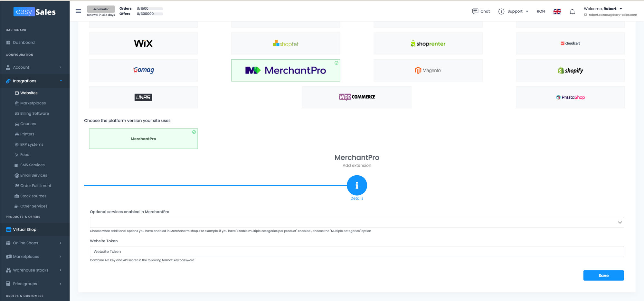Click the Account person icon
The width and height of the screenshot is (644, 301).
8,67
